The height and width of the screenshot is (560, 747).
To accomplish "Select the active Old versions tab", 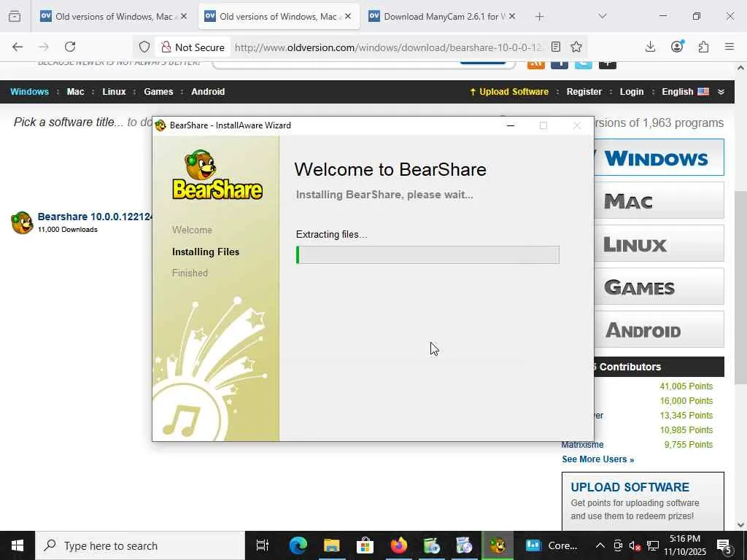I will click(x=279, y=16).
